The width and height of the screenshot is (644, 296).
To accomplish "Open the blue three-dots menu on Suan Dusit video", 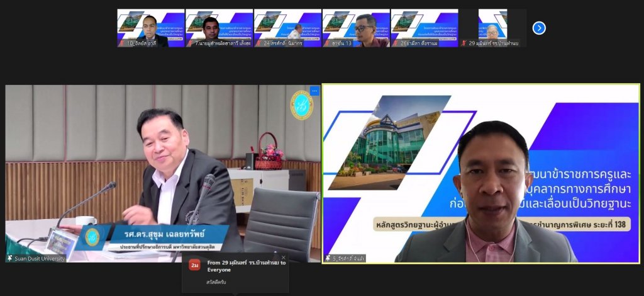I will 314,91.
